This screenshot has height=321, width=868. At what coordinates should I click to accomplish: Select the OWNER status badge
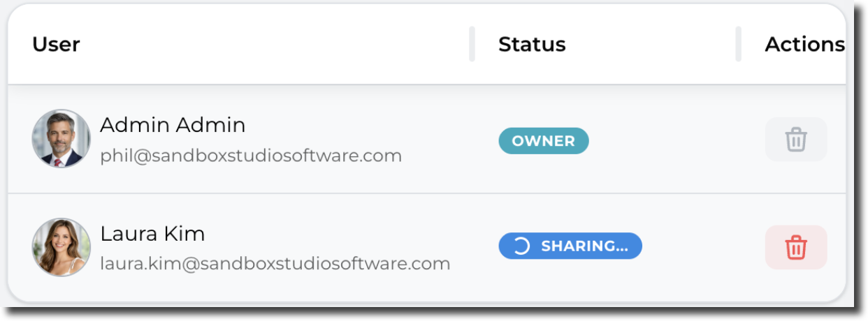click(543, 141)
